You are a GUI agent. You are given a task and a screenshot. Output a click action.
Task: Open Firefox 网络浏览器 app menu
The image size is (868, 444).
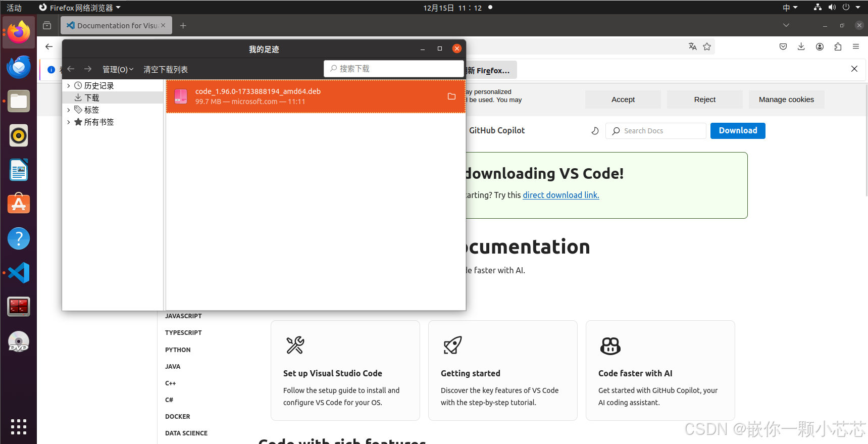tap(80, 8)
